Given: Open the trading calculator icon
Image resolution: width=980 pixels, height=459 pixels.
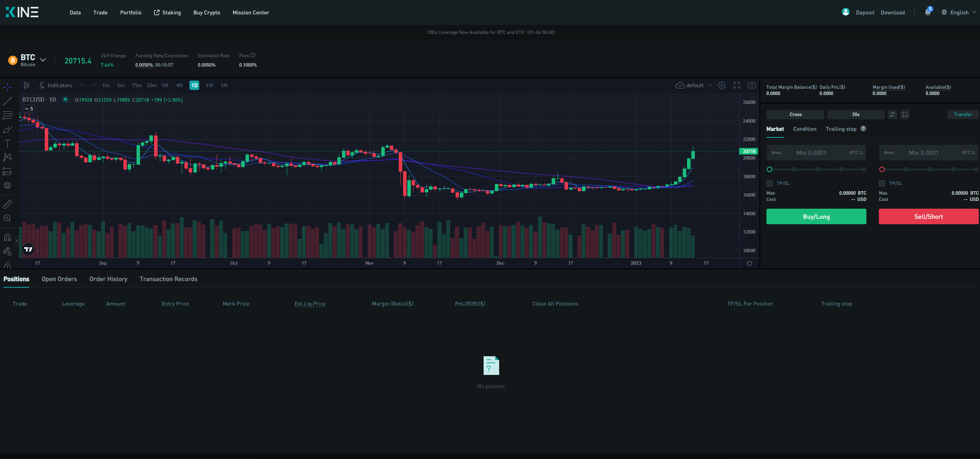Looking at the screenshot, I should tap(905, 114).
